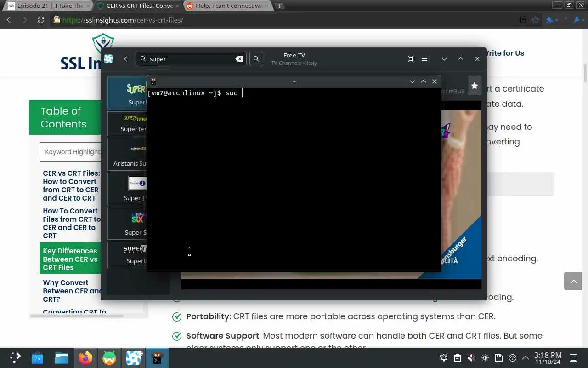588x368 pixels.
Task: Open 'CER vs CRT Files: How to Convert' link
Action: [71, 185]
